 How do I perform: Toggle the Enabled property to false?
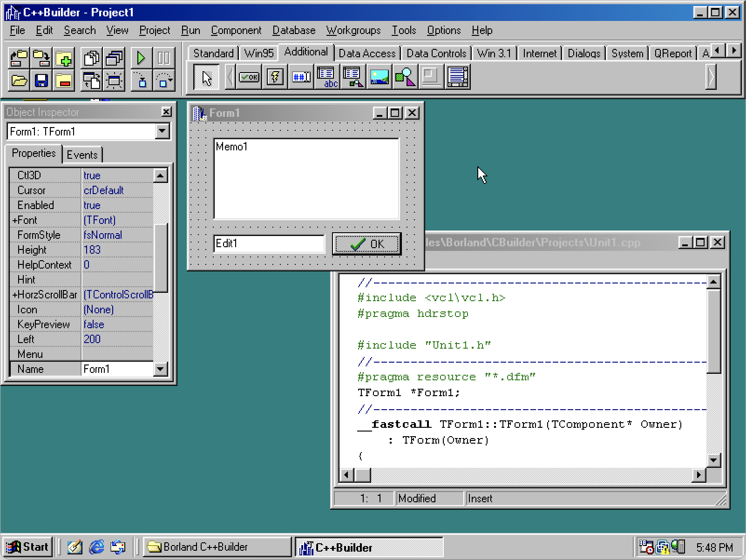point(92,205)
